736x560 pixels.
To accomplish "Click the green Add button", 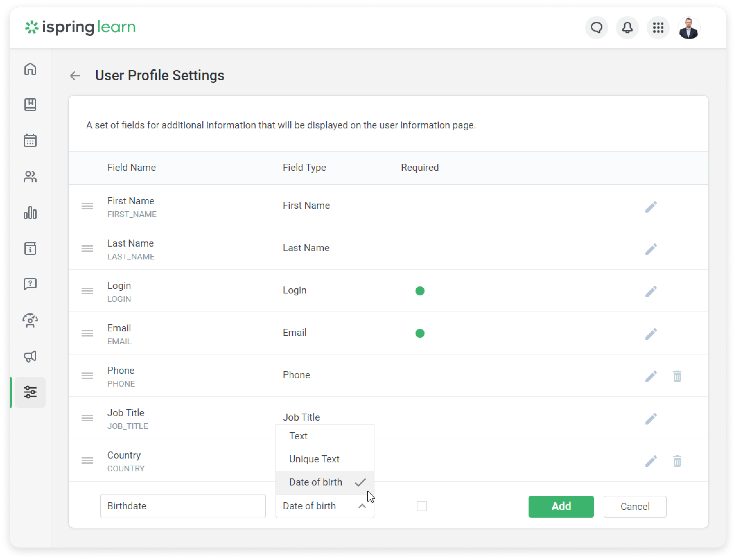I will click(561, 506).
